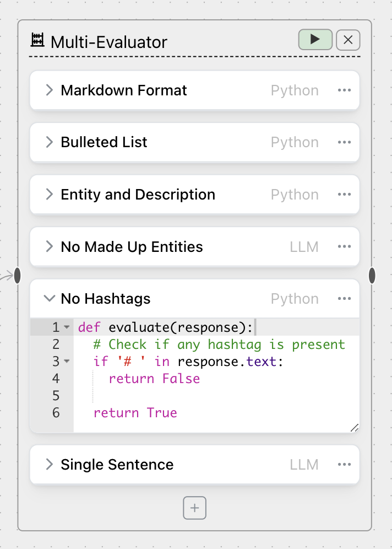
Task: Expand the Bulleted List evaluator
Action: click(x=49, y=142)
